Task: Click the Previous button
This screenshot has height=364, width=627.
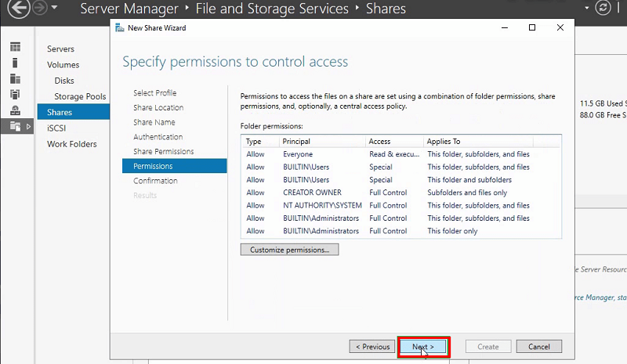Action: [373, 347]
